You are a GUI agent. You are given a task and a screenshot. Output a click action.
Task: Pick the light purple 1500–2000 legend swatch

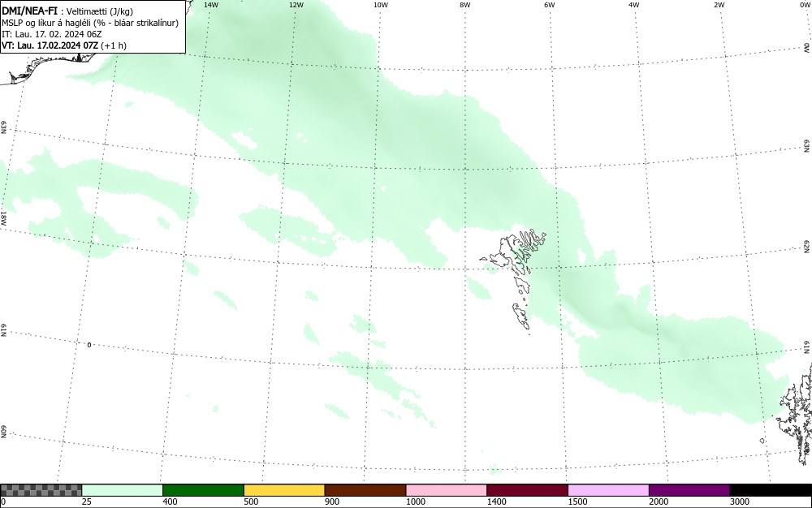[608, 490]
